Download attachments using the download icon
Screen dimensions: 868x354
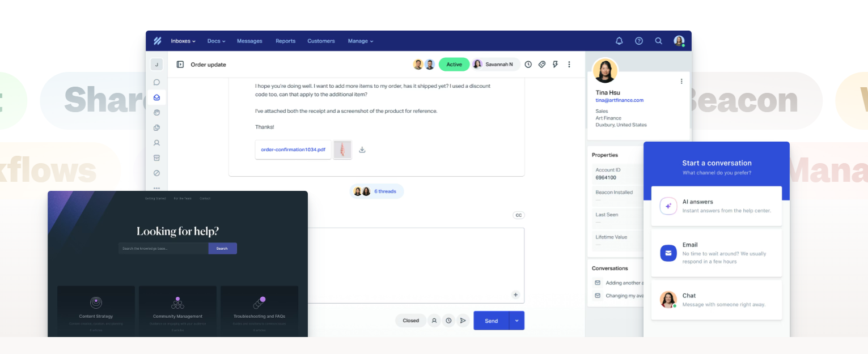pyautogui.click(x=362, y=150)
